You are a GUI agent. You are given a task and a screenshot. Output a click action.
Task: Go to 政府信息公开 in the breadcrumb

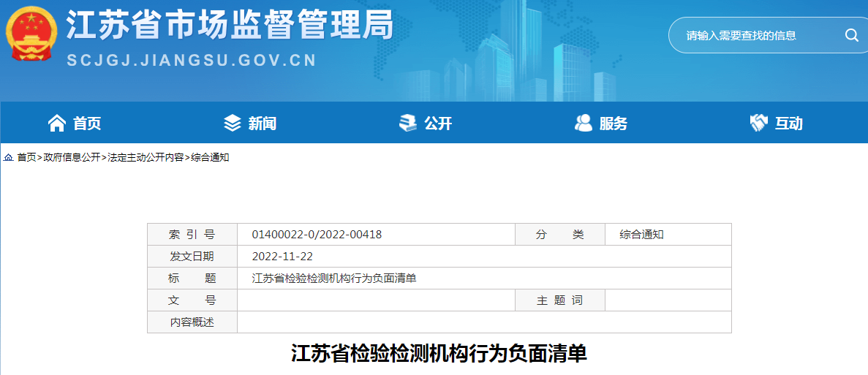click(x=72, y=158)
